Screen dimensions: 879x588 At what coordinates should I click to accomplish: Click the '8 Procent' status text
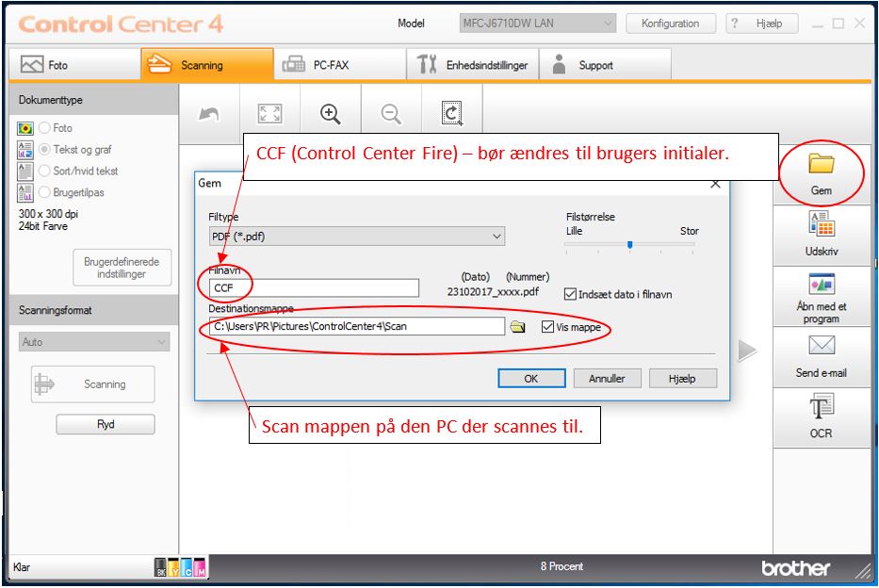562,566
